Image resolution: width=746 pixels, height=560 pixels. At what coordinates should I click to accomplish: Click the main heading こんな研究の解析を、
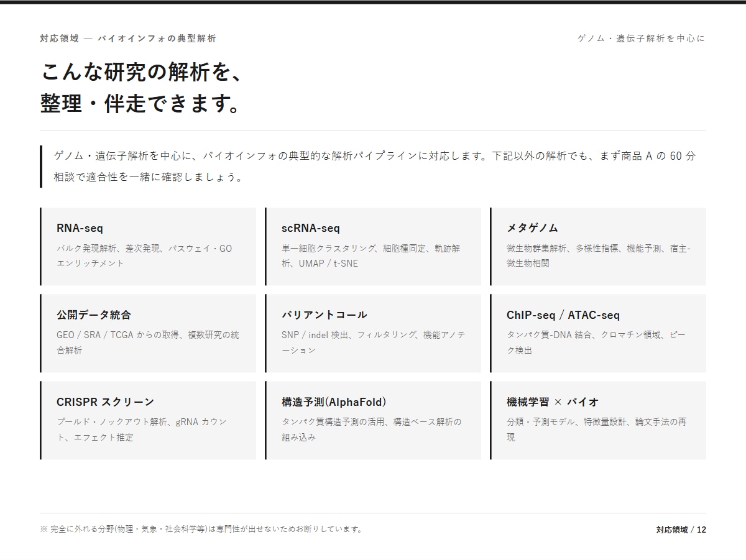(140, 72)
